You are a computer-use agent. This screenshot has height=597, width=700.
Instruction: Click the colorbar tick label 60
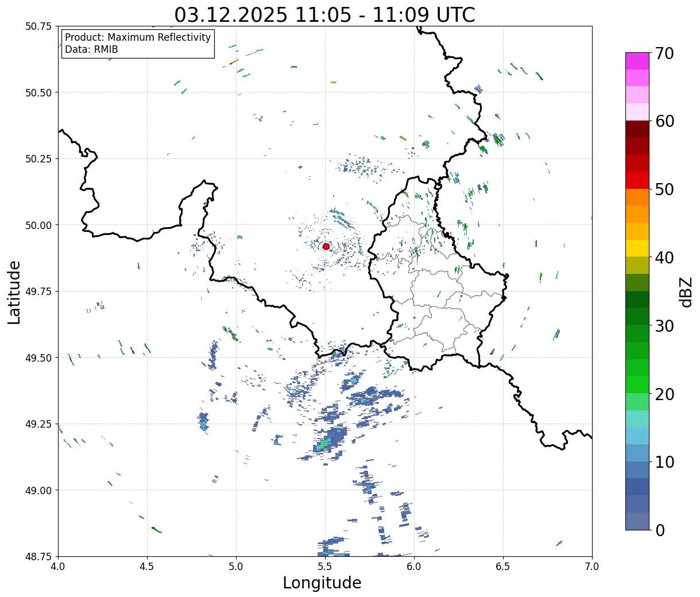tap(664, 121)
